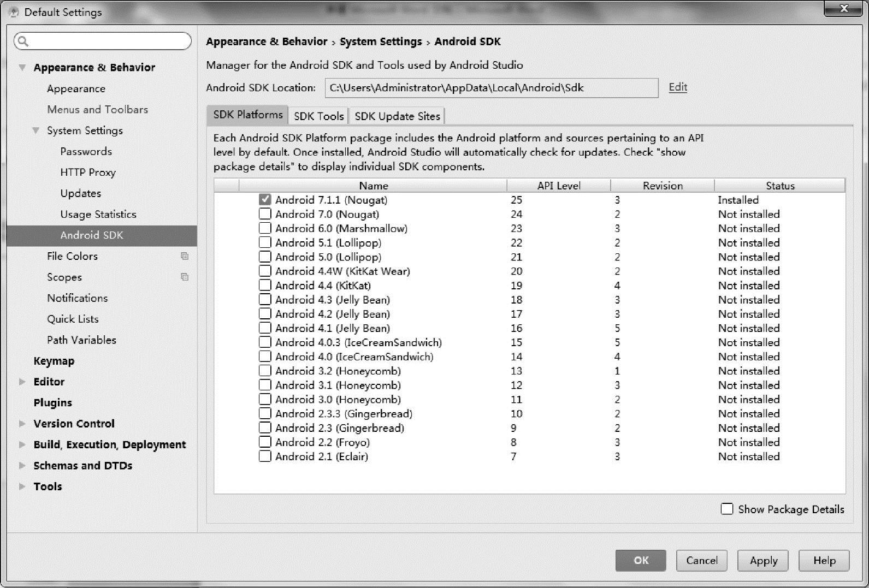Click the project-level icon beside Scopes
The image size is (869, 588).
tap(185, 277)
